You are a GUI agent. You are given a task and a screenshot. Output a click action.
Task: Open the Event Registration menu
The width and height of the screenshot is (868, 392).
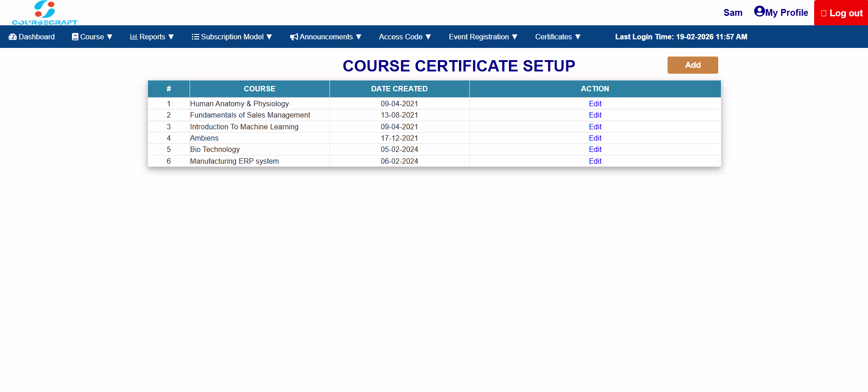tap(483, 37)
